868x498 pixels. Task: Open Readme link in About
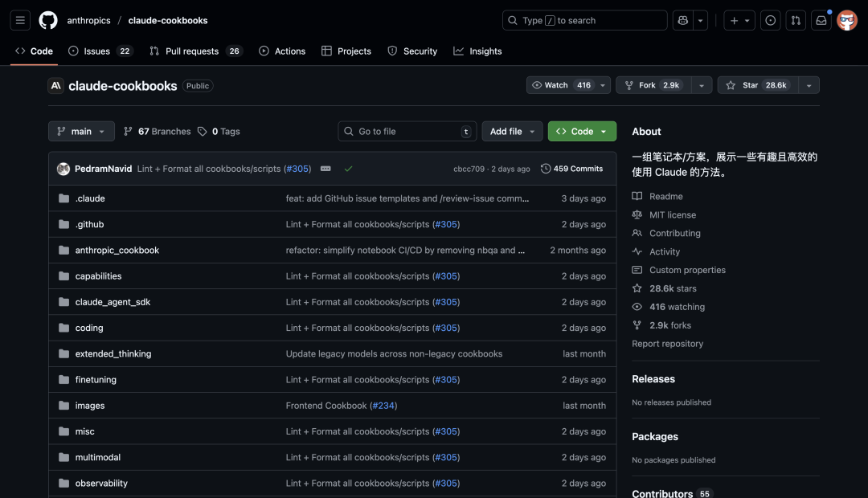point(657,197)
